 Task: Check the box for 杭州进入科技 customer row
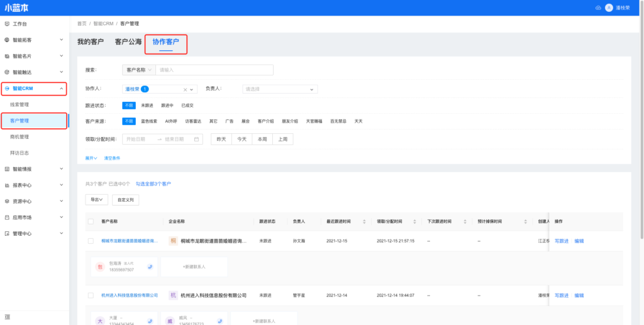tap(90, 295)
